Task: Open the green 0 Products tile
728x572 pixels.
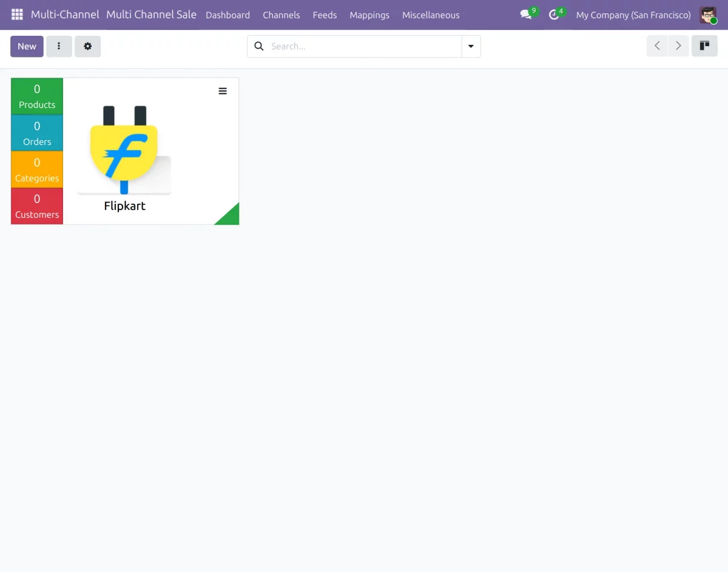Action: [37, 96]
